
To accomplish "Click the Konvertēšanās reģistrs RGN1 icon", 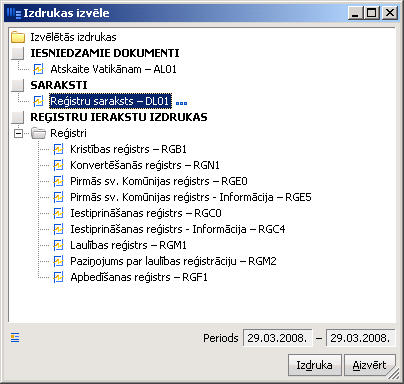I will click(x=58, y=165).
